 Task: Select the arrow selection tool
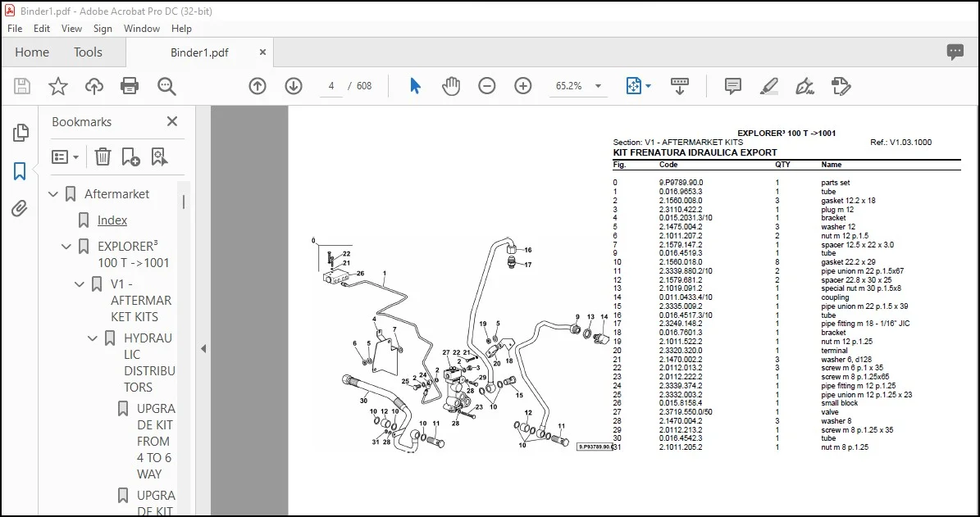[415, 86]
